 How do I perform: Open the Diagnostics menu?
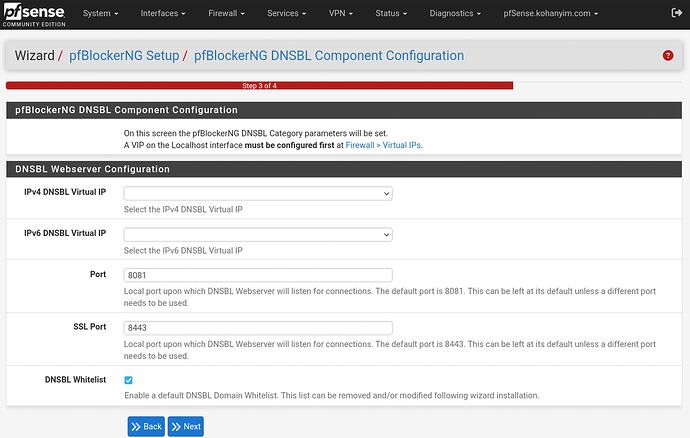pos(455,13)
